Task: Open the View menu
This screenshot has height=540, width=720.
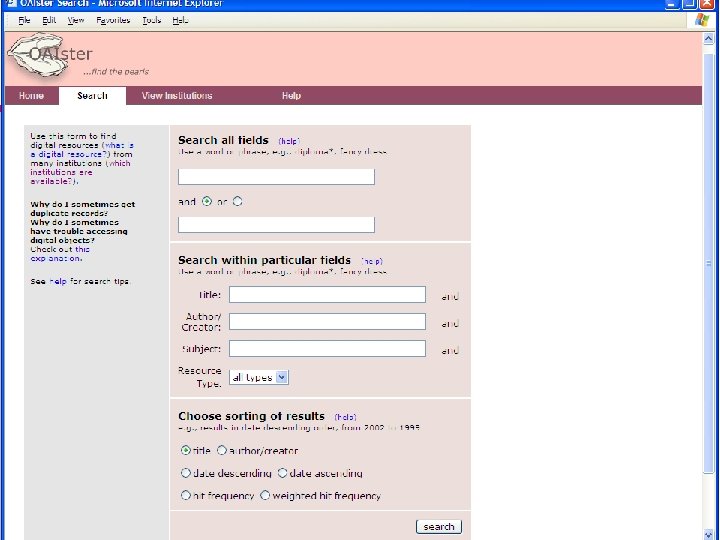Action: click(x=76, y=20)
